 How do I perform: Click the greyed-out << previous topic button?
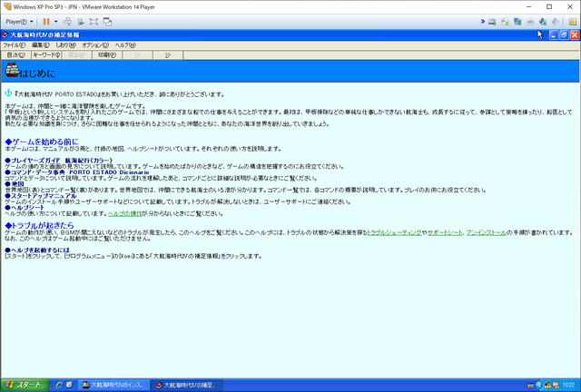click(x=137, y=55)
